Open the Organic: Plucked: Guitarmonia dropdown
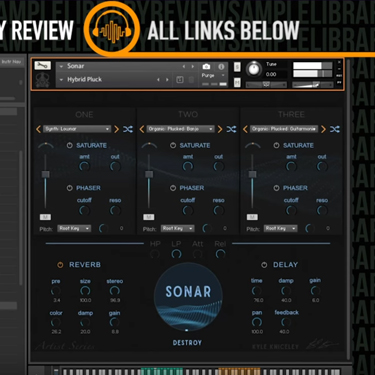Image resolution: width=375 pixels, height=375 pixels. click(x=284, y=129)
